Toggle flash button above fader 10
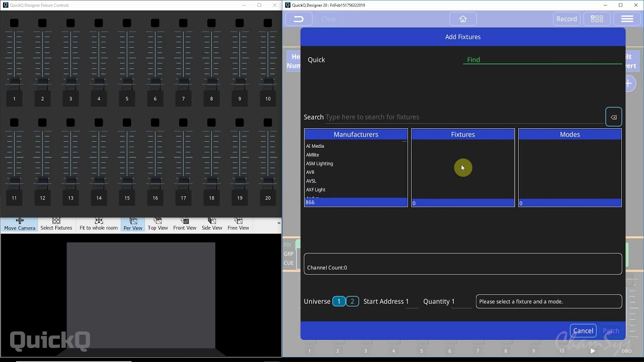This screenshot has width=644, height=362. tap(268, 23)
